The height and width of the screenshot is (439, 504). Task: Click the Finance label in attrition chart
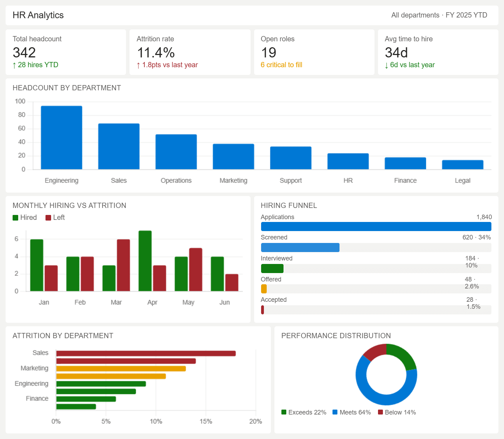pyautogui.click(x=37, y=399)
